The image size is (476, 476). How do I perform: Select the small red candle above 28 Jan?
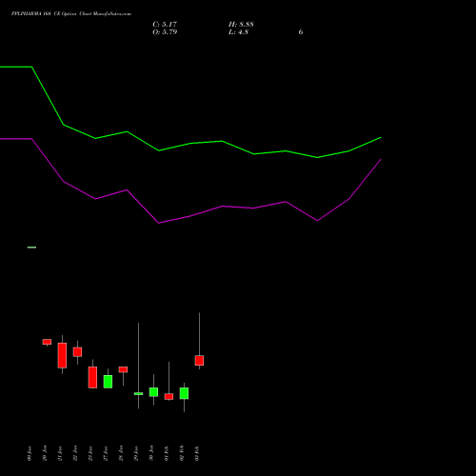point(123,369)
